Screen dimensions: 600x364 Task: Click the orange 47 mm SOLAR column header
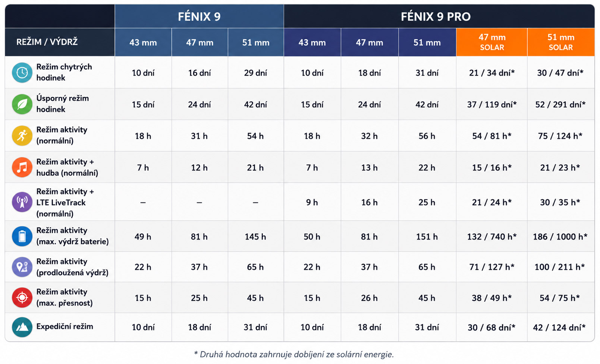492,42
